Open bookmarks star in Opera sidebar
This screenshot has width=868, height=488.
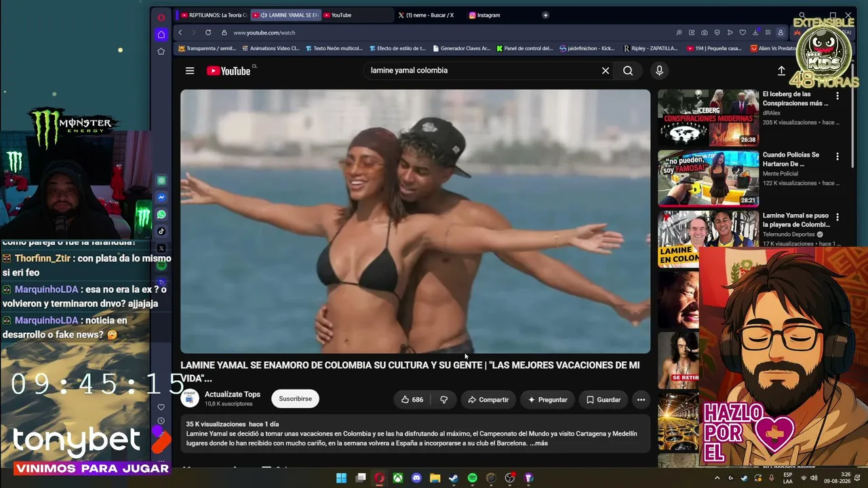pos(161,52)
